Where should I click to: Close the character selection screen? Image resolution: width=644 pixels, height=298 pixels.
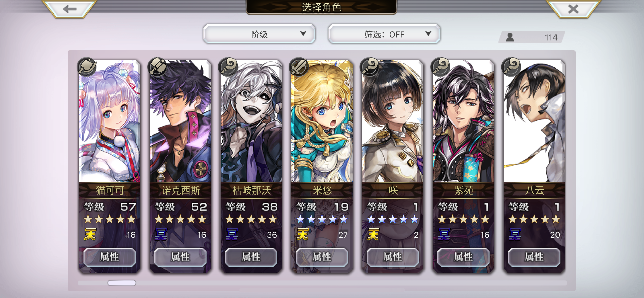[x=573, y=9]
